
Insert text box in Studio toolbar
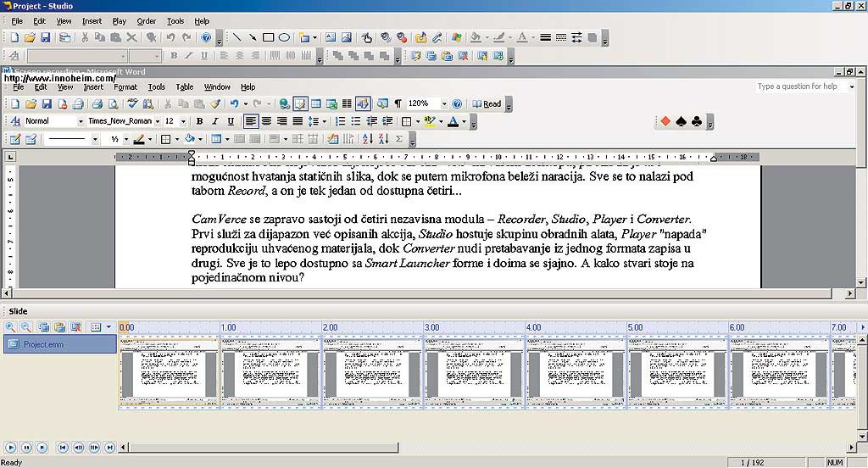coord(331,37)
